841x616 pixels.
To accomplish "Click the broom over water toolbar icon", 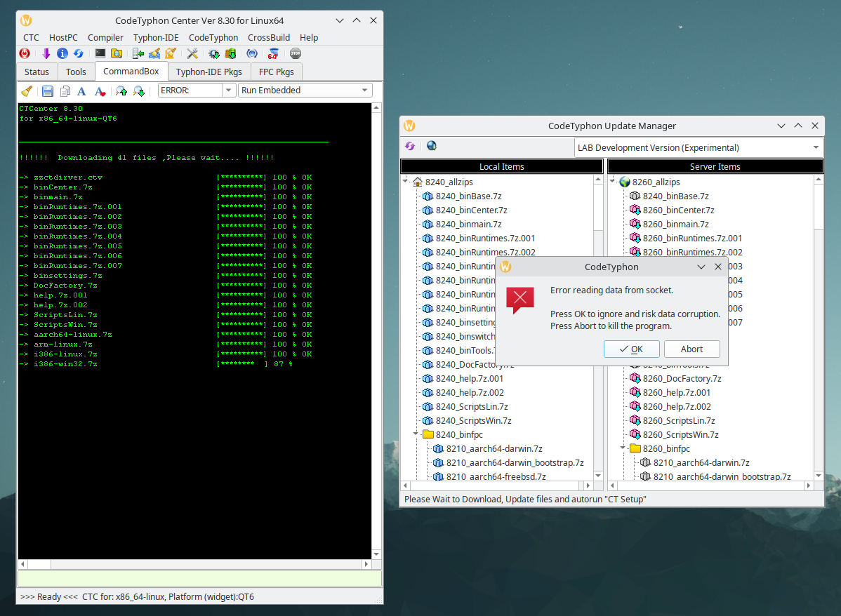I will click(x=154, y=53).
